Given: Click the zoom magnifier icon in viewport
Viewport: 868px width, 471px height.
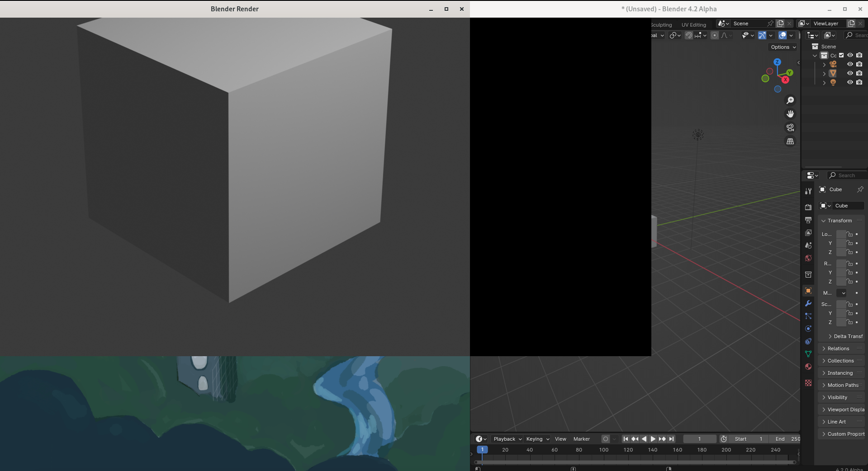Looking at the screenshot, I should pyautogui.click(x=790, y=100).
